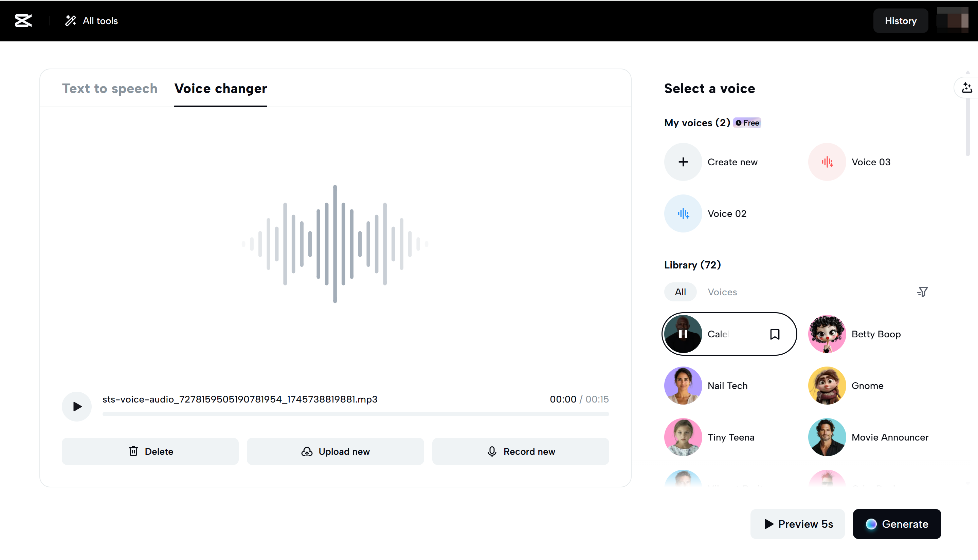The height and width of the screenshot is (560, 978).
Task: Click the Voice 03 waveform icon
Action: pos(827,162)
